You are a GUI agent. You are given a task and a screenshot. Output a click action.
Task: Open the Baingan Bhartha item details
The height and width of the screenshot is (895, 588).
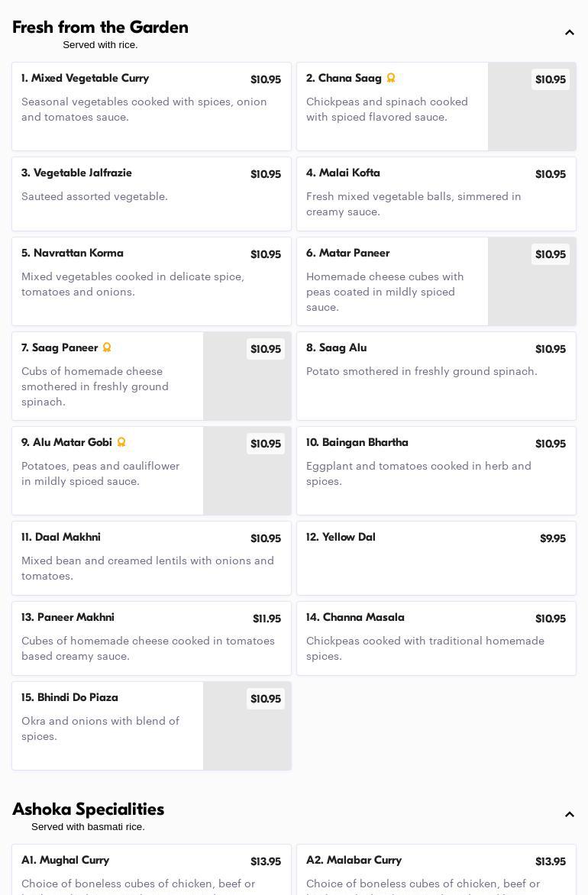[x=436, y=470]
